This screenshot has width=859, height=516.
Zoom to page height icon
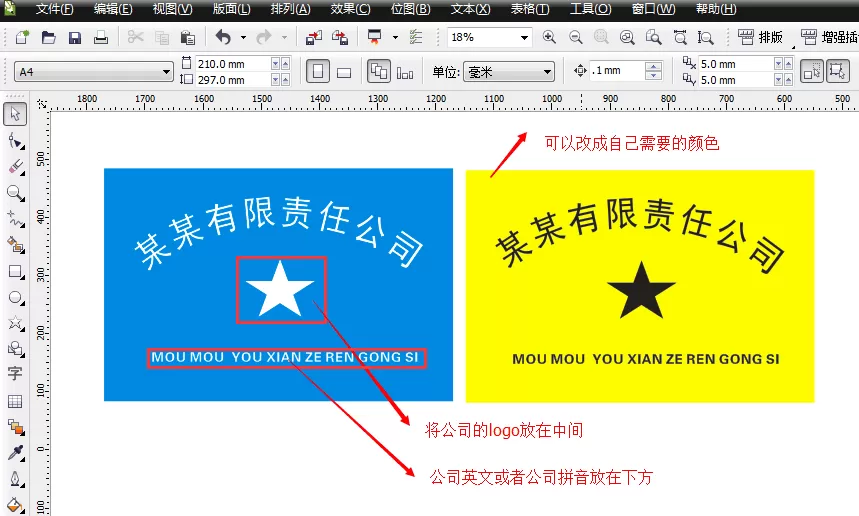706,37
